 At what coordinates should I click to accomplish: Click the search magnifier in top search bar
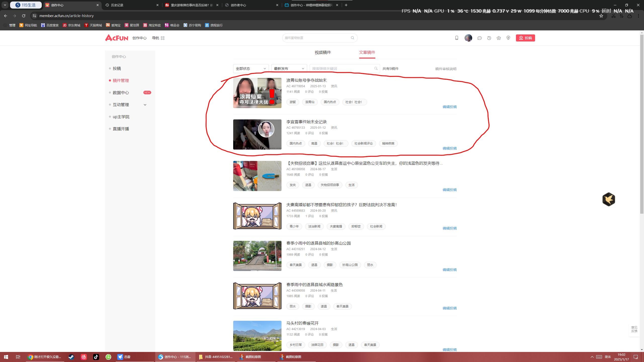[x=352, y=38]
